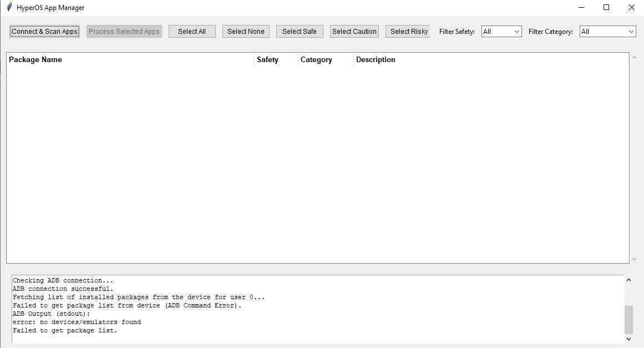This screenshot has width=644, height=348.
Task: Click the Select All button
Action: pyautogui.click(x=192, y=31)
